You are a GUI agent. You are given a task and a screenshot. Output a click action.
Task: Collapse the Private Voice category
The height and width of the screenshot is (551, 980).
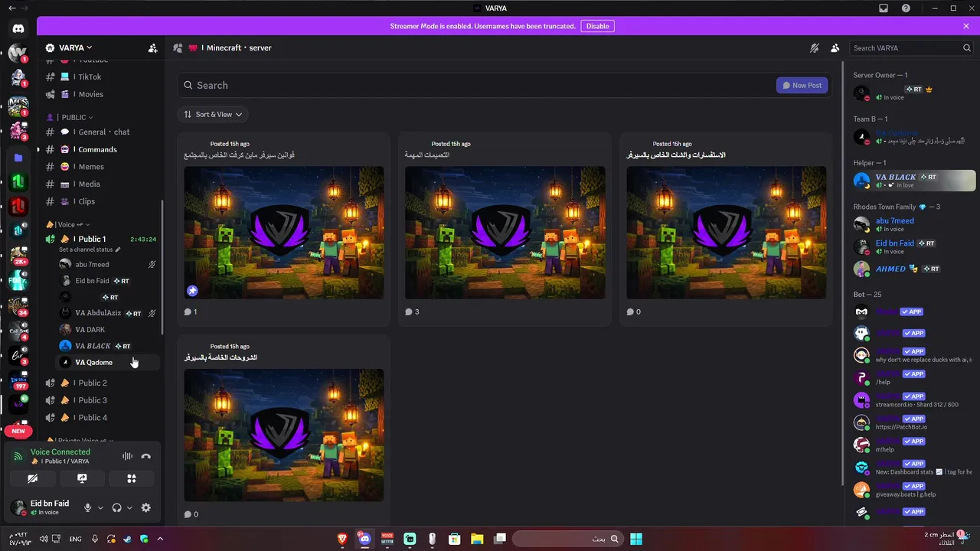tap(80, 441)
